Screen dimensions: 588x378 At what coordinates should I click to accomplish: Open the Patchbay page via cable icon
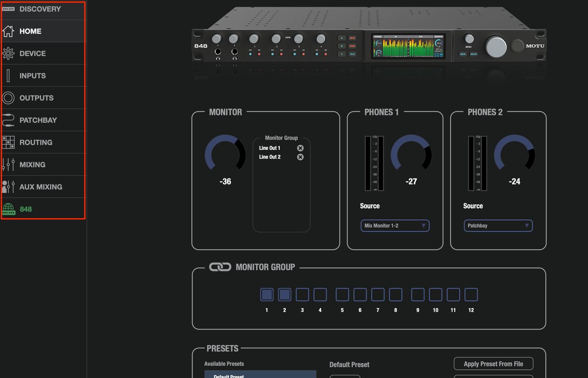pos(8,120)
